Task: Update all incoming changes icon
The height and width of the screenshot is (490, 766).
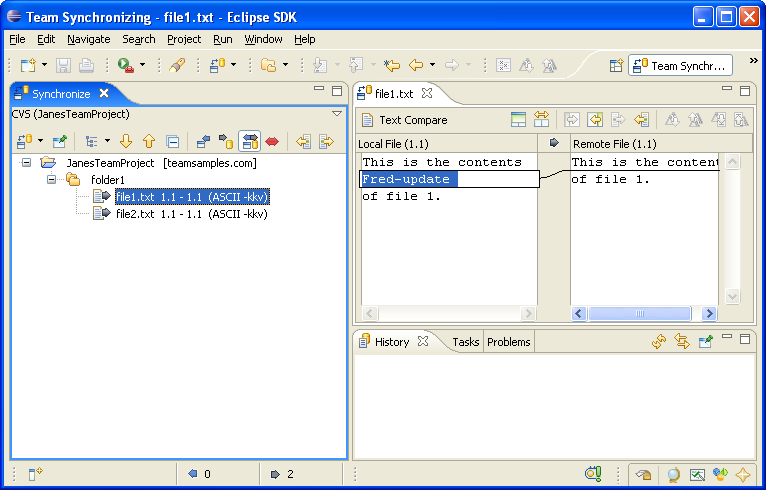Action: [x=303, y=142]
